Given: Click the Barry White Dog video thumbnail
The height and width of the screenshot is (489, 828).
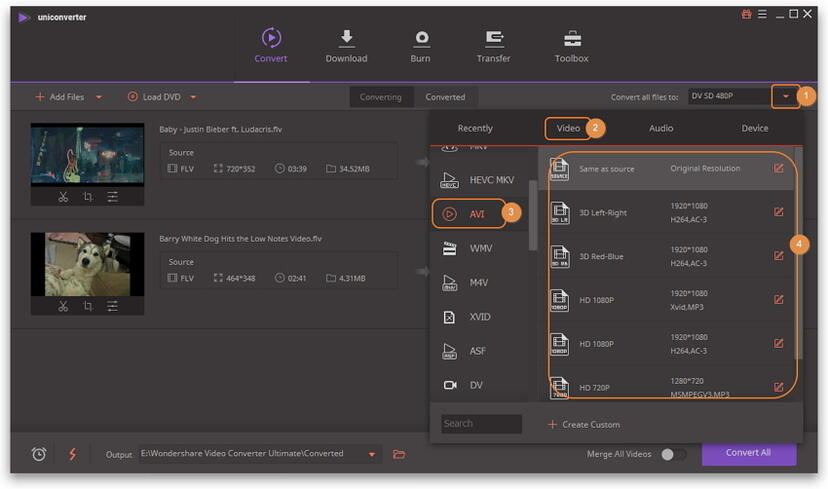Looking at the screenshot, I should pyautogui.click(x=87, y=264).
